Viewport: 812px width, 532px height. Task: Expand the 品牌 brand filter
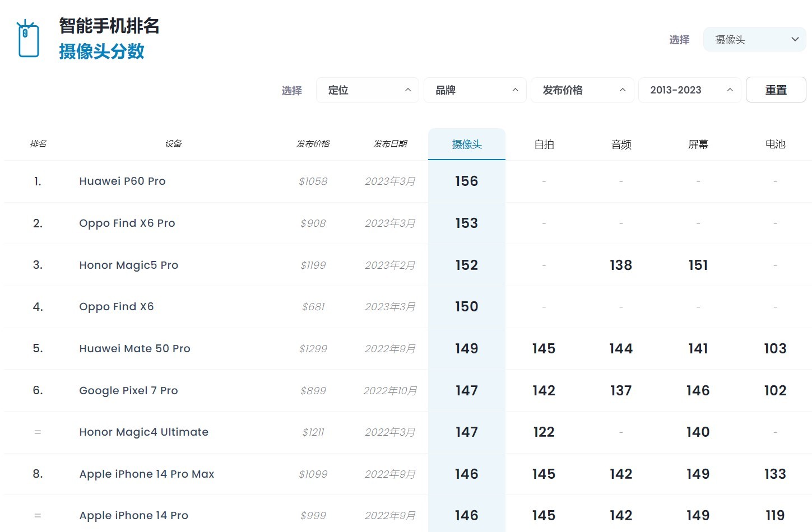[475, 90]
